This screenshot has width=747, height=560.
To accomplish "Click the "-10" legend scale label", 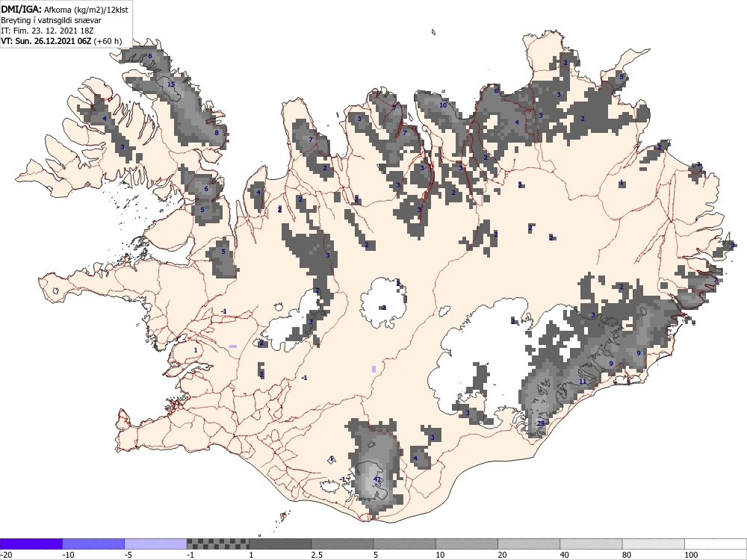I will point(69,556).
